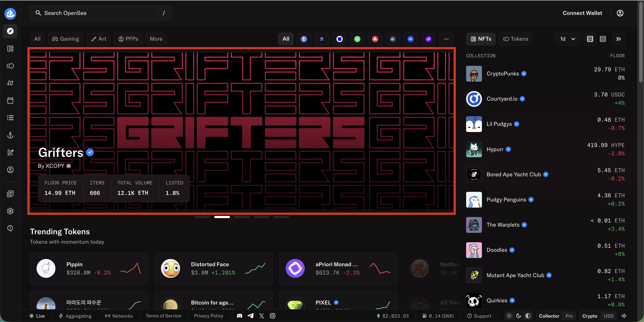Image resolution: width=644 pixels, height=322 pixels.
Task: Switch the mode toggle to Pro
Action: pos(569,316)
